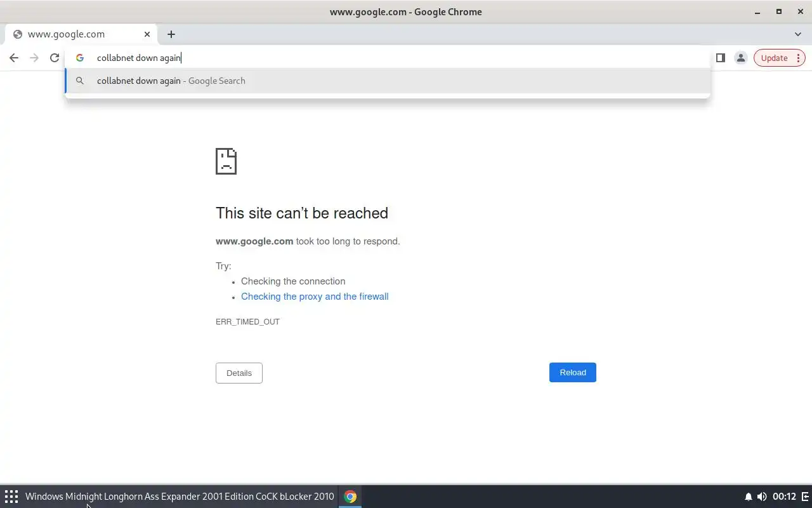Open a new tab with plus icon

(171, 34)
